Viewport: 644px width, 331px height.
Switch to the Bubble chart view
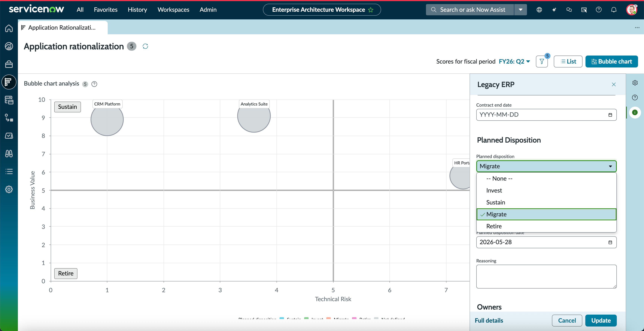[x=612, y=62]
